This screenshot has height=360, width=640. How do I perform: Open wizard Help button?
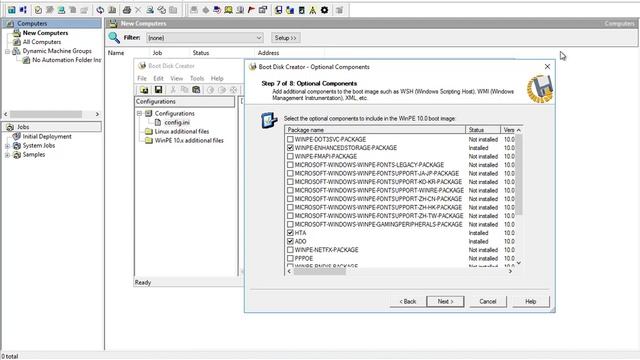[531, 302]
